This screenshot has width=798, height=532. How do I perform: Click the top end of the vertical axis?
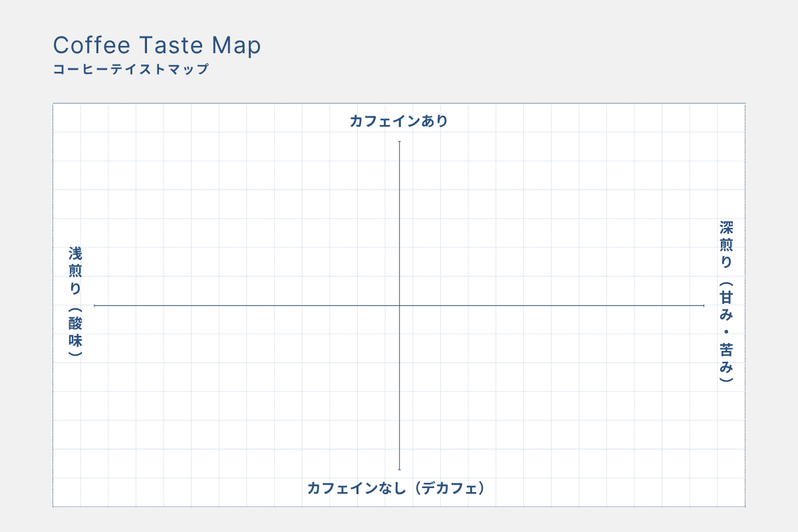pyautogui.click(x=399, y=142)
